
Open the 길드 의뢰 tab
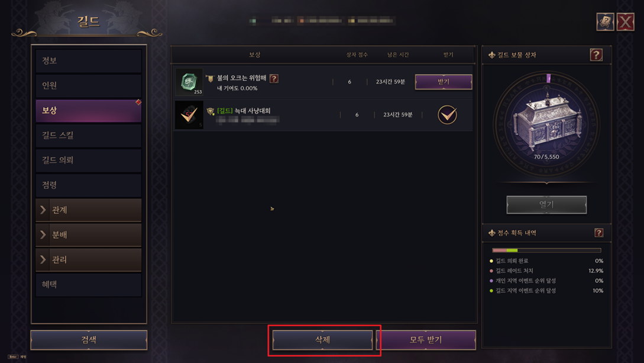point(89,160)
